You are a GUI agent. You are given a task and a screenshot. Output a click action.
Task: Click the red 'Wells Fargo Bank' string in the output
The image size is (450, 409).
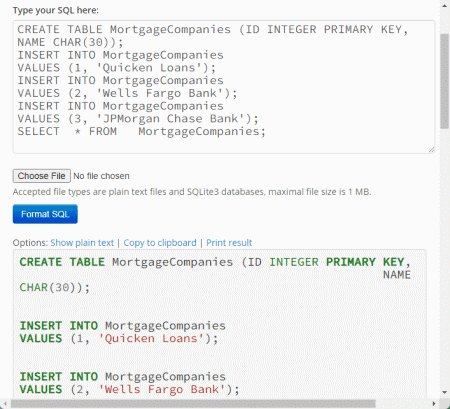point(162,389)
